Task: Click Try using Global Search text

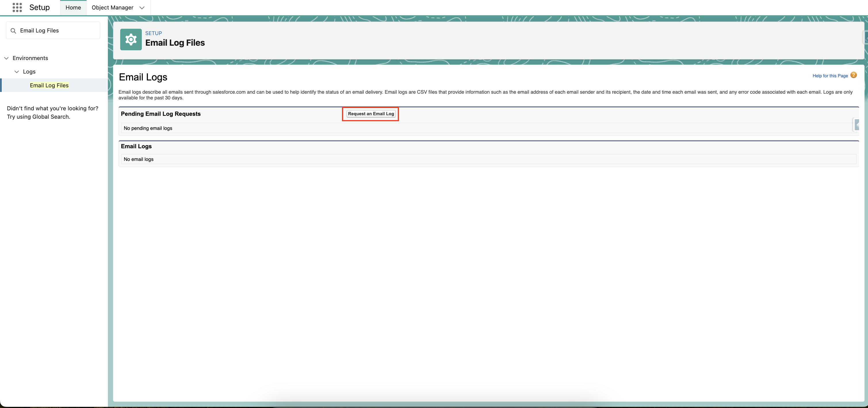Action: (x=39, y=116)
